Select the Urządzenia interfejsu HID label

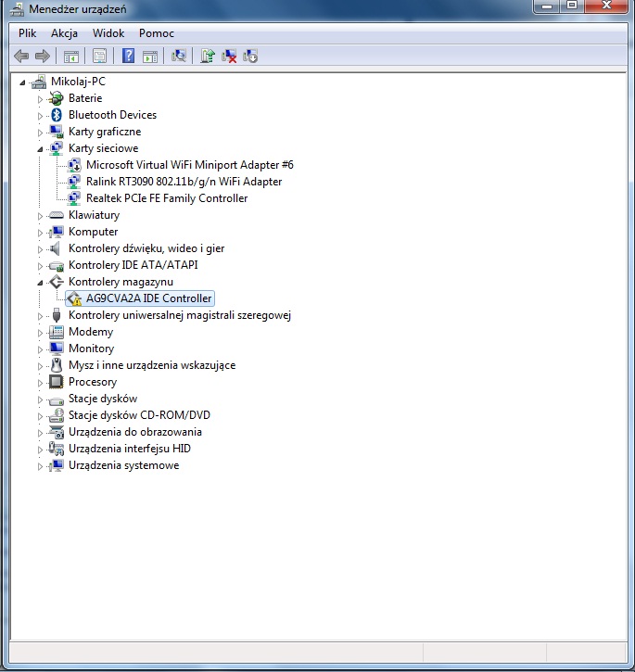[130, 449]
